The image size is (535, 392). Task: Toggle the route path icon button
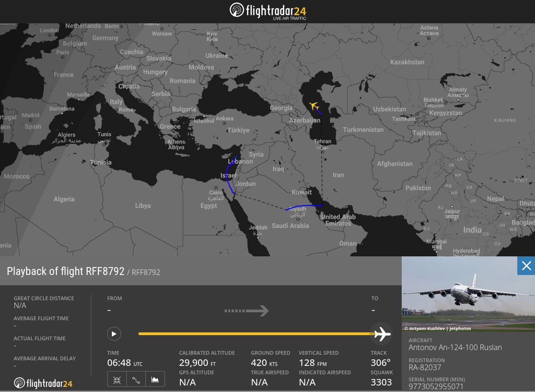point(136,380)
